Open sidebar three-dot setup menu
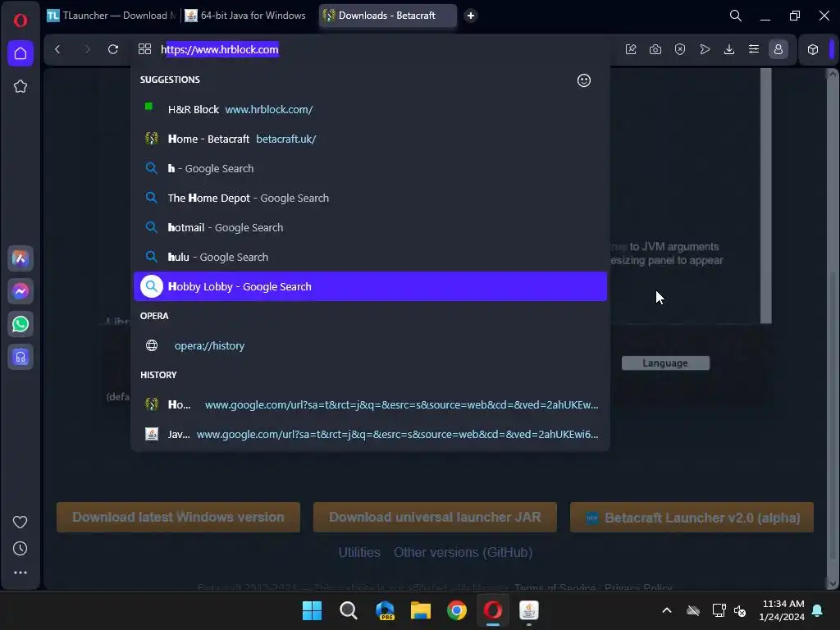 click(x=21, y=573)
